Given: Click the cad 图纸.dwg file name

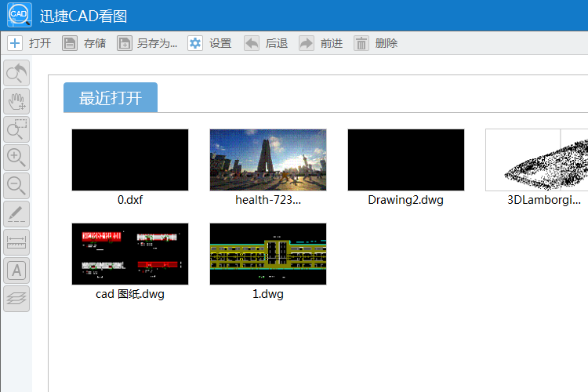Looking at the screenshot, I should point(130,294).
